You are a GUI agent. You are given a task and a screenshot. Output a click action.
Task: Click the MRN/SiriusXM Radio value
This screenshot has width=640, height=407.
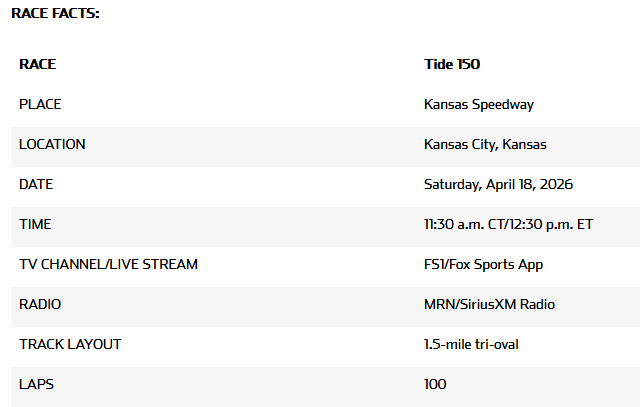click(489, 304)
